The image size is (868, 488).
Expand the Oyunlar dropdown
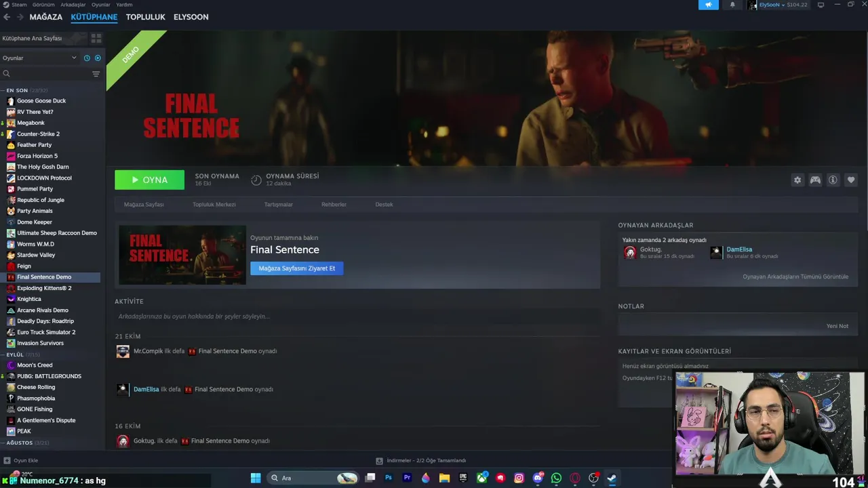tap(40, 58)
